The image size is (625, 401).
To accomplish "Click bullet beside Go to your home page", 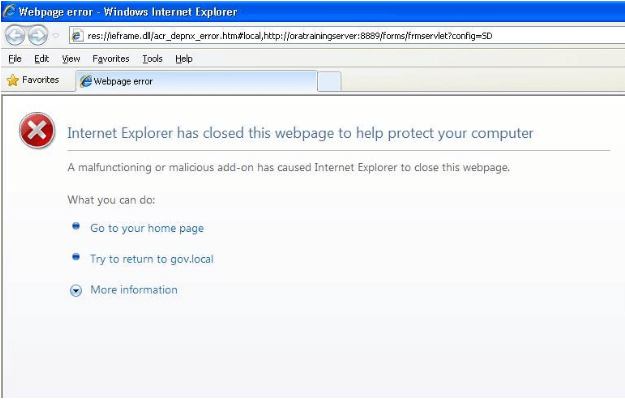I will [x=76, y=227].
